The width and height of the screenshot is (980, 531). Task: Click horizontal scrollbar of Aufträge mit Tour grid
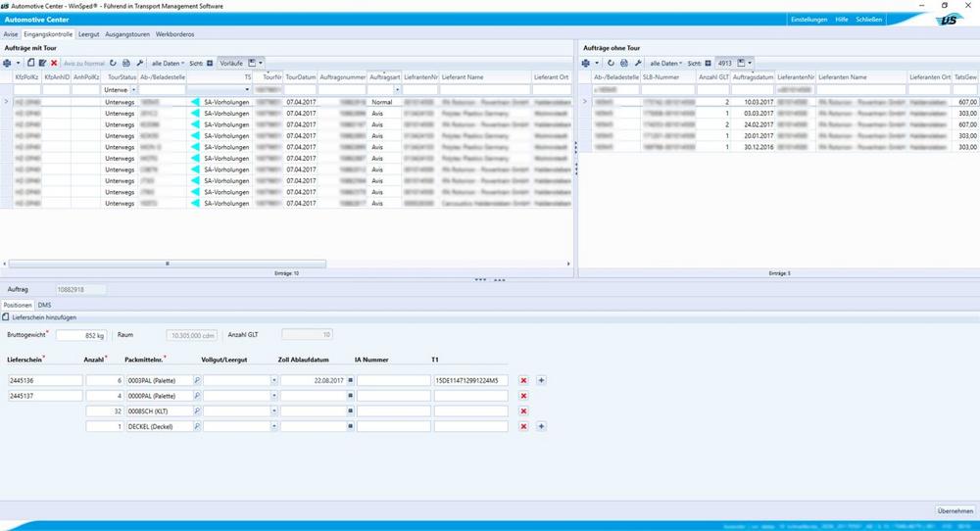pos(167,264)
